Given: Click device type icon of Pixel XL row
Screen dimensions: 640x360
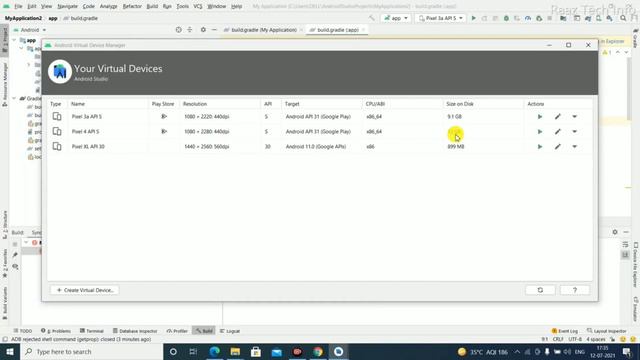Looking at the screenshot, I should (x=57, y=147).
